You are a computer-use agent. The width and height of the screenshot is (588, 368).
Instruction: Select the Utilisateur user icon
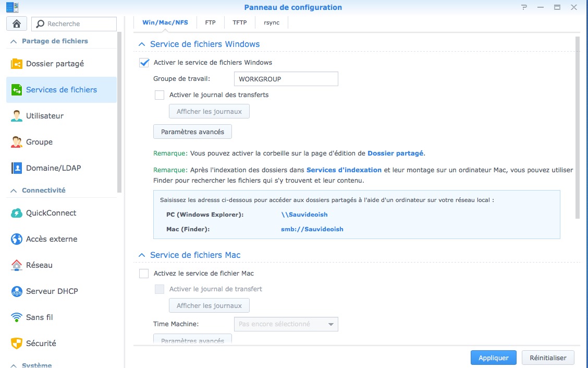[17, 116]
